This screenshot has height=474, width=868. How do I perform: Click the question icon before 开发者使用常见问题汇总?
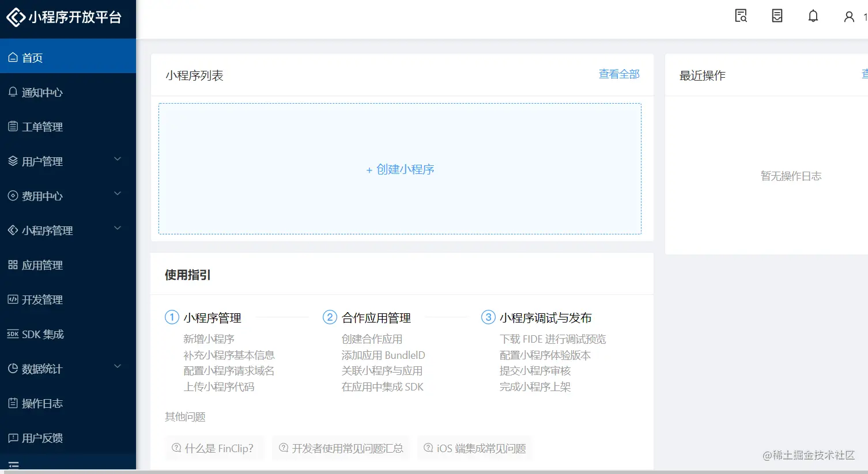coord(284,448)
